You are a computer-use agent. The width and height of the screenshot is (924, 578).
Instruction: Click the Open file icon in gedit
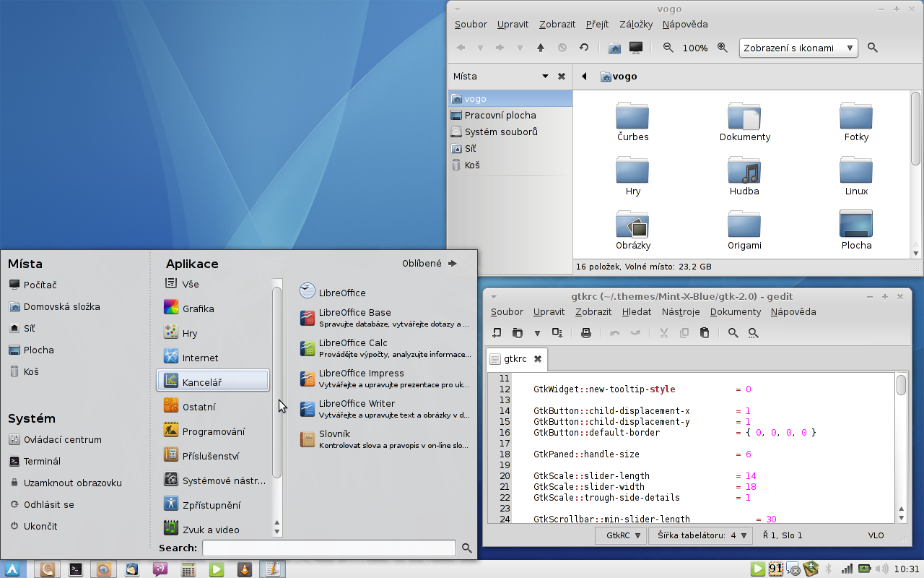(518, 332)
